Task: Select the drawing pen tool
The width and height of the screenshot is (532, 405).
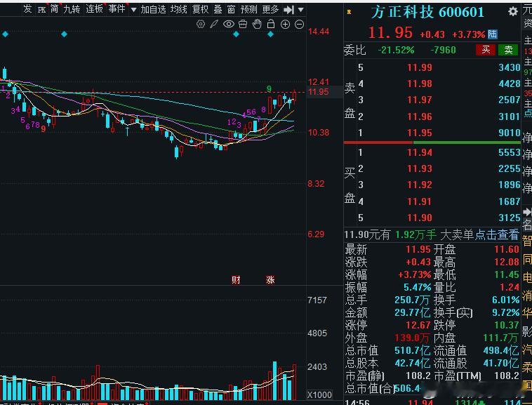Action: coord(214,24)
